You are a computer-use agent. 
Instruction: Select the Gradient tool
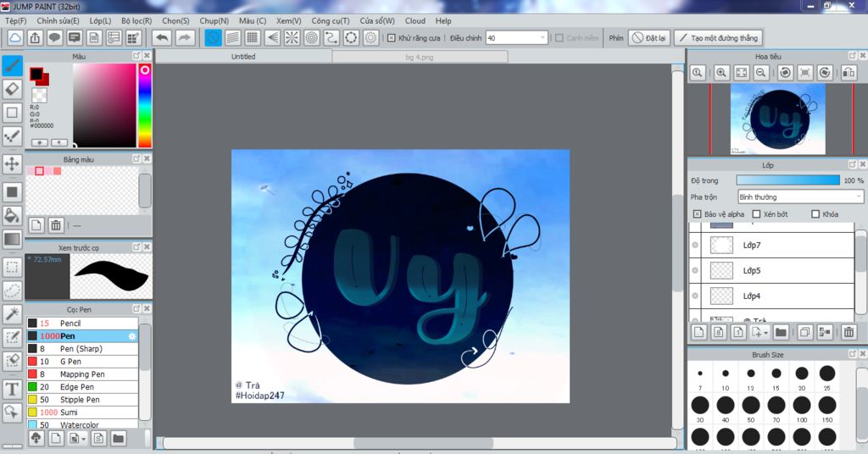12,239
